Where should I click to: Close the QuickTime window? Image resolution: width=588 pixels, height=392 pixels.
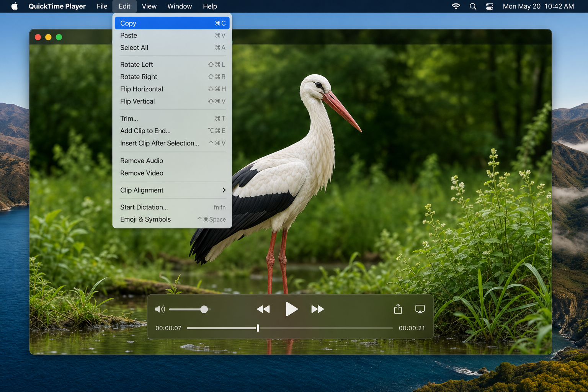[38, 37]
